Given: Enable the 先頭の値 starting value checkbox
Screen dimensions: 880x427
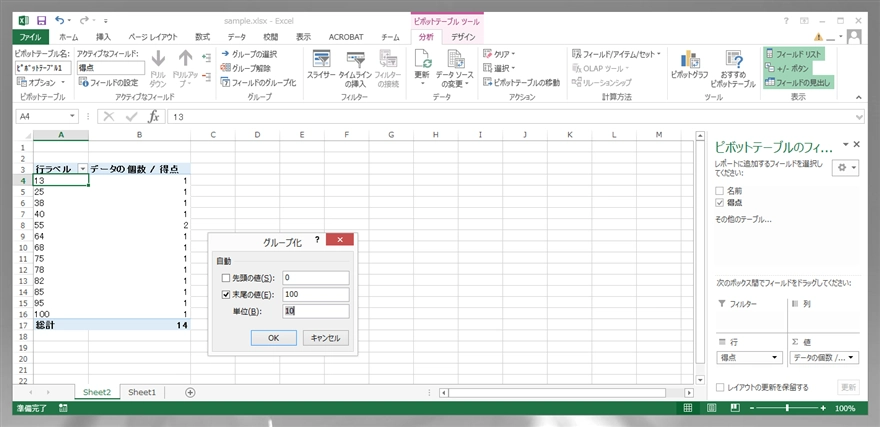Looking at the screenshot, I should click(x=226, y=278).
